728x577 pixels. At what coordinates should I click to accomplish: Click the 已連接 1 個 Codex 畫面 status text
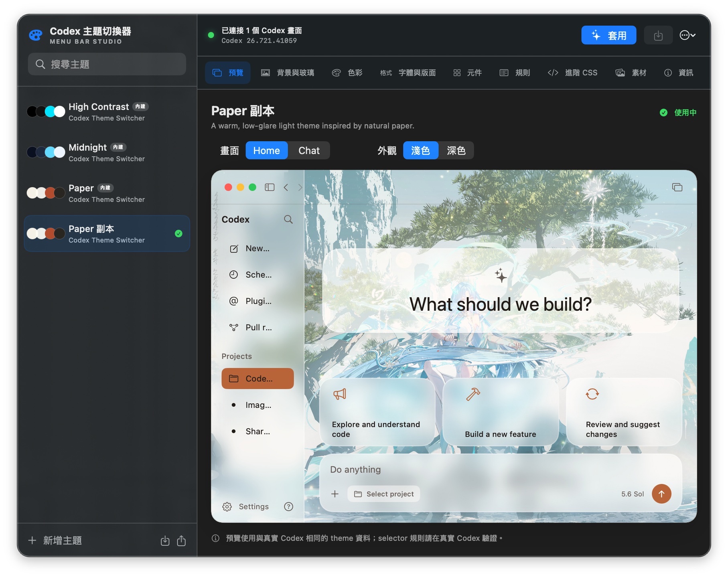(262, 30)
